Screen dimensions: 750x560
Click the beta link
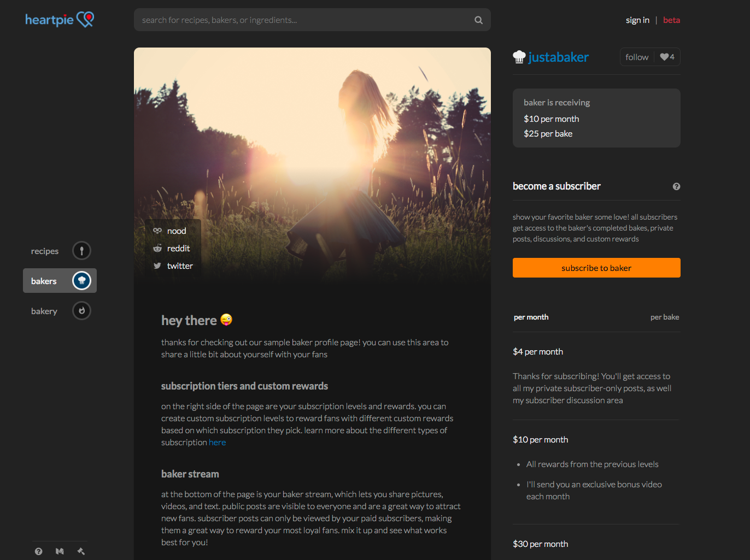click(671, 20)
